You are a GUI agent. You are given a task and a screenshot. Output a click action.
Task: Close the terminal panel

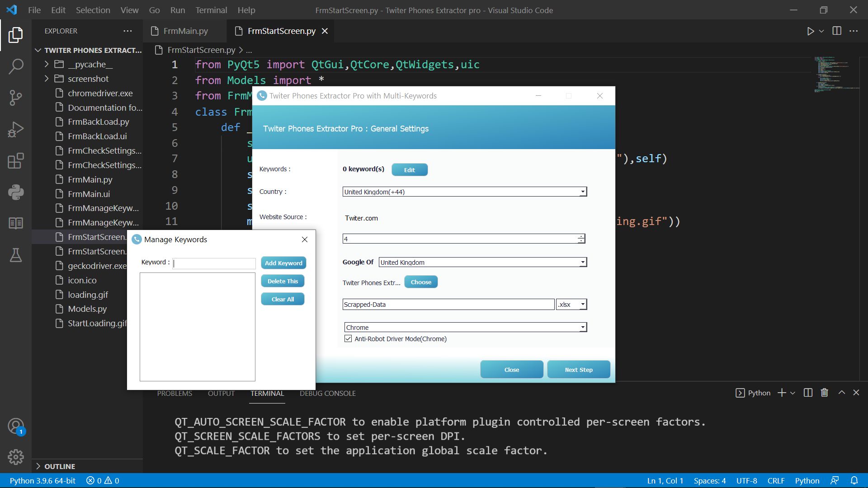tap(856, 393)
